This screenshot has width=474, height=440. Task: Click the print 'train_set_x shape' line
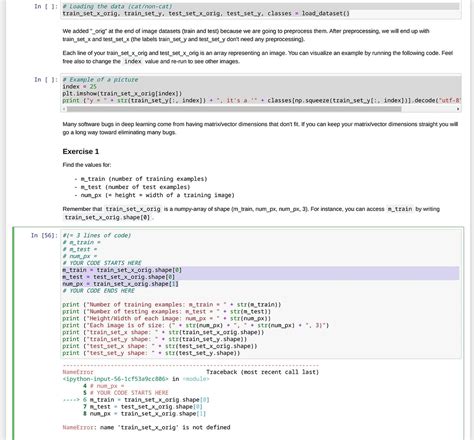point(163,332)
